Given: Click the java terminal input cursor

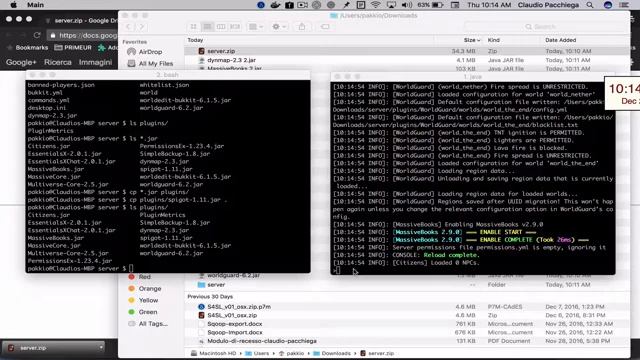Looking at the screenshot, I should tap(337, 271).
